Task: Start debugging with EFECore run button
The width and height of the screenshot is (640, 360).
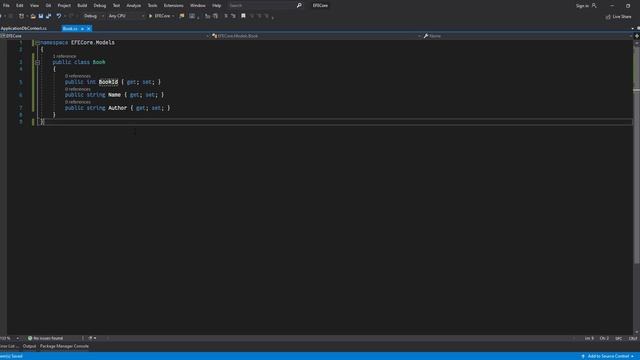Action: [159, 16]
